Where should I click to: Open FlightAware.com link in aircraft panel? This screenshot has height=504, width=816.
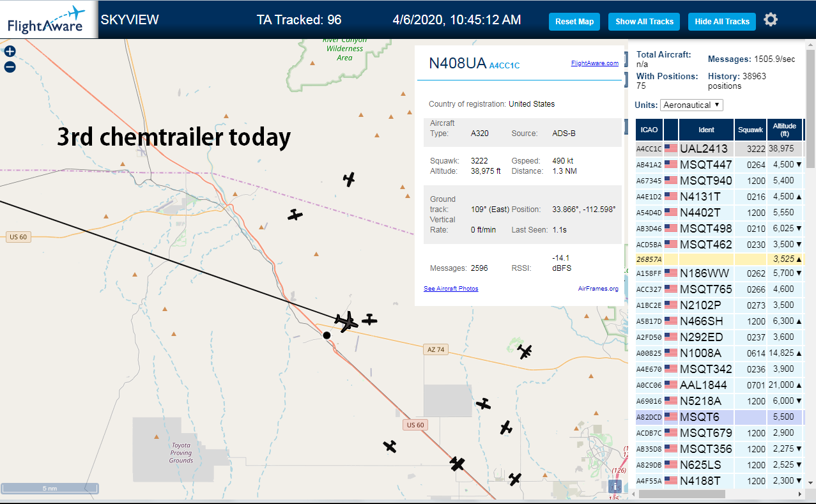click(x=594, y=63)
